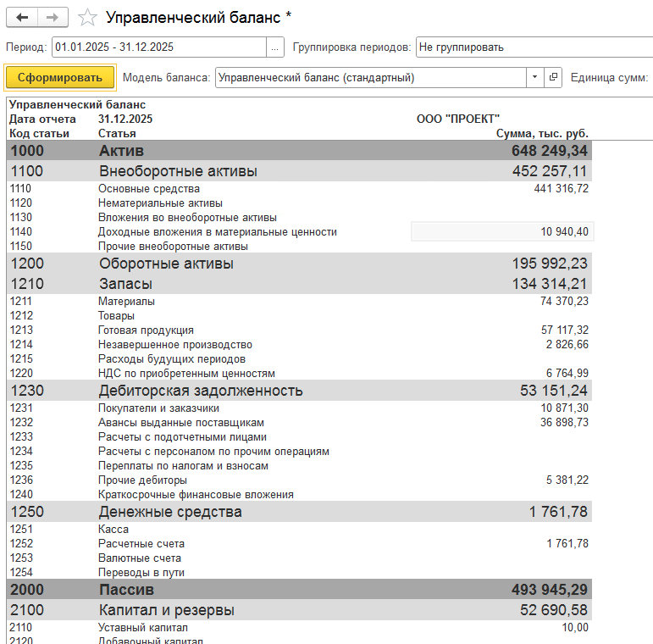Select Незавершенное производство row
This screenshot has width=653, height=644.
tap(299, 345)
